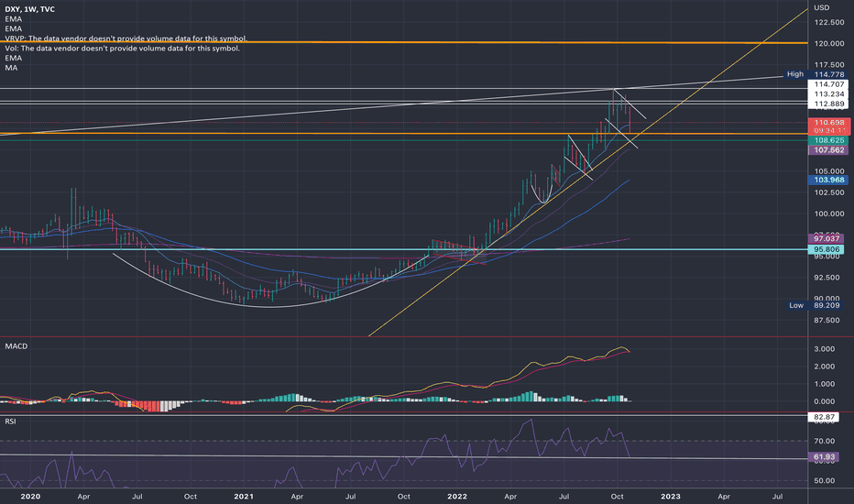Viewport: 854px width, 504px height.
Task: Click the High 114.778 price label
Action: 816,74
